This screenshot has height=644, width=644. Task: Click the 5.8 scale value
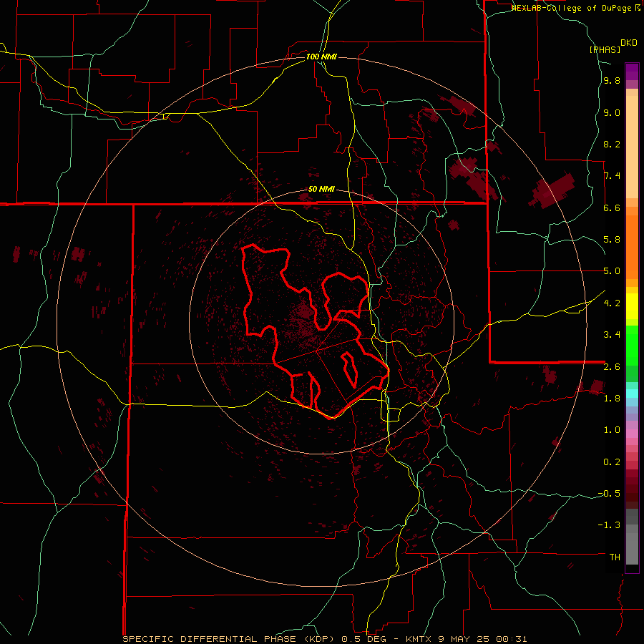click(612, 240)
